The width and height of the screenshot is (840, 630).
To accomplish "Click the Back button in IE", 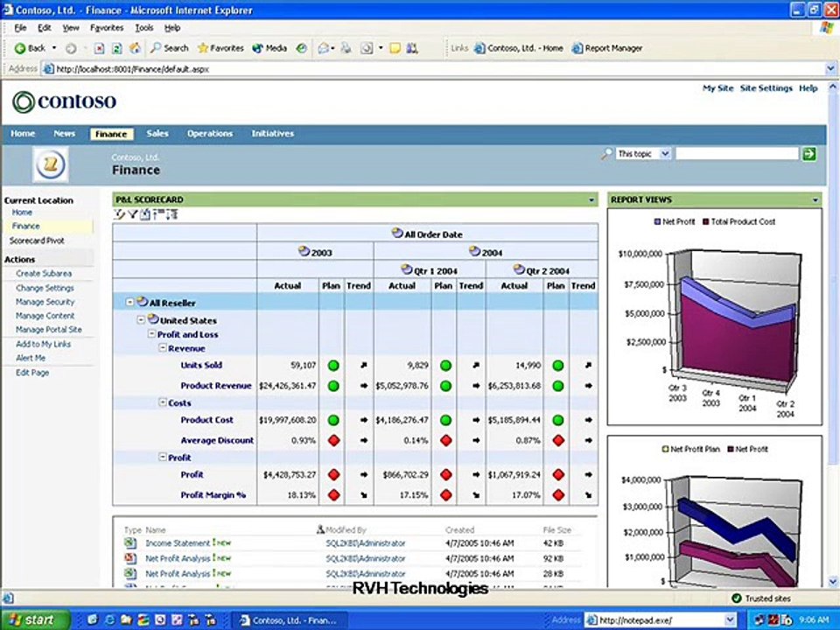I will 30,48.
